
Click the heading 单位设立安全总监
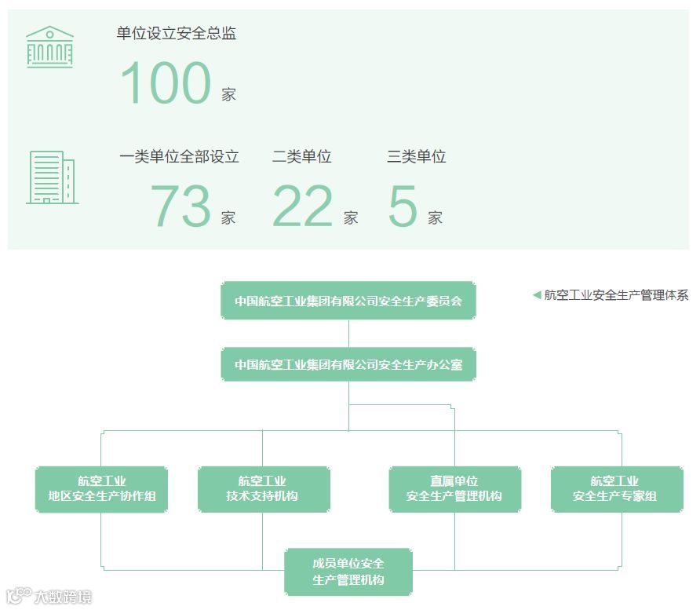pyautogui.click(x=177, y=34)
